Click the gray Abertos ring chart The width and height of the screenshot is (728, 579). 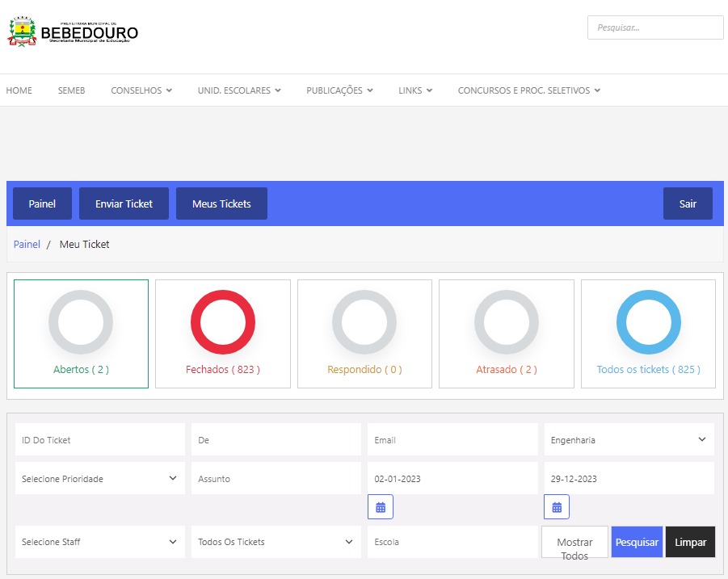pos(81,321)
